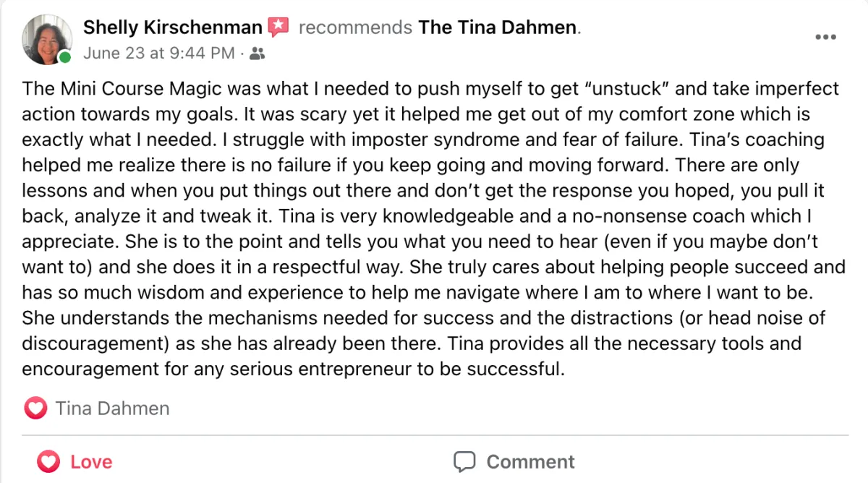This screenshot has width=868, height=483.
Task: Click the friends audience icon
Action: [x=256, y=53]
